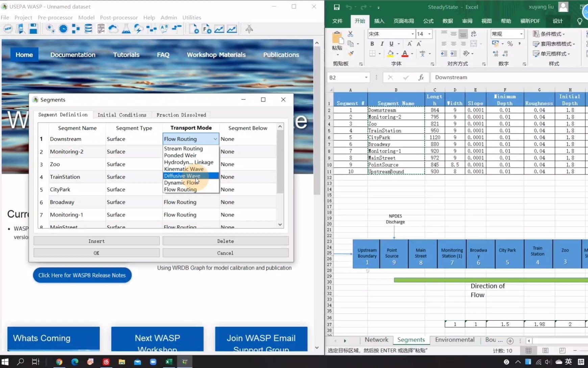Toggle Align Left in Excel ribbon
This screenshot has height=368, width=588.
(444, 44)
